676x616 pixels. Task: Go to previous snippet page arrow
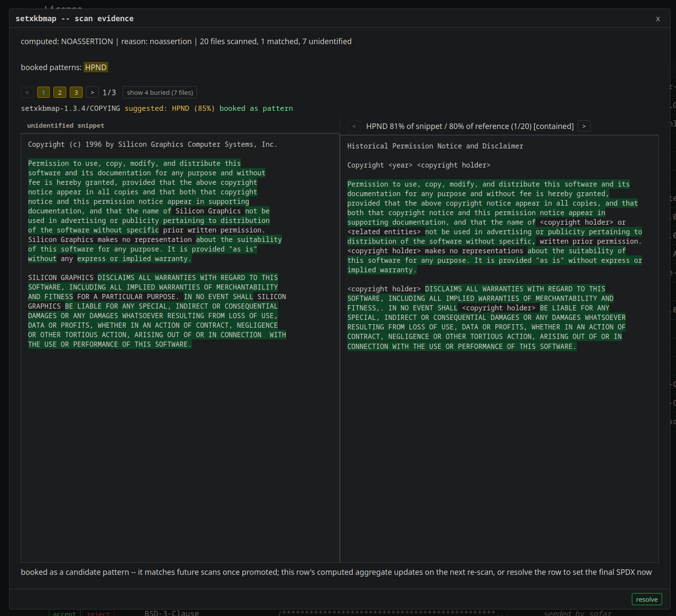27,92
